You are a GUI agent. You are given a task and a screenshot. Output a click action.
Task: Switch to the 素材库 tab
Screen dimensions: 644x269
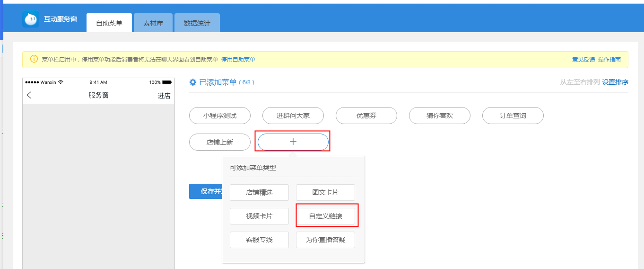[153, 23]
